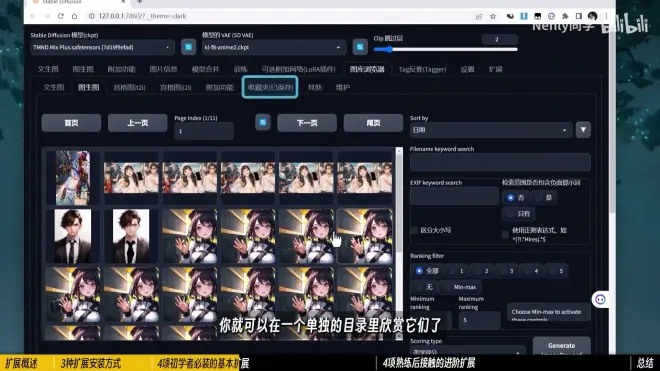Go to 首页 first page button
Viewport: 660px width, 371px height.
pos(71,123)
